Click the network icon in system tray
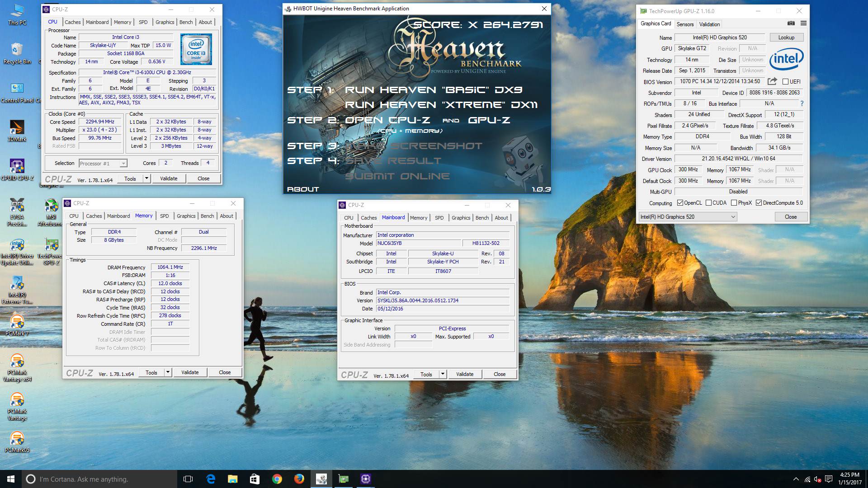Screen dimensions: 868x488 807,479
